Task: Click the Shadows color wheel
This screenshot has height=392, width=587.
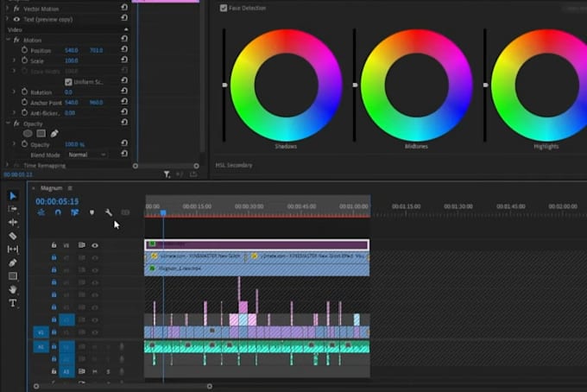Action: point(287,85)
